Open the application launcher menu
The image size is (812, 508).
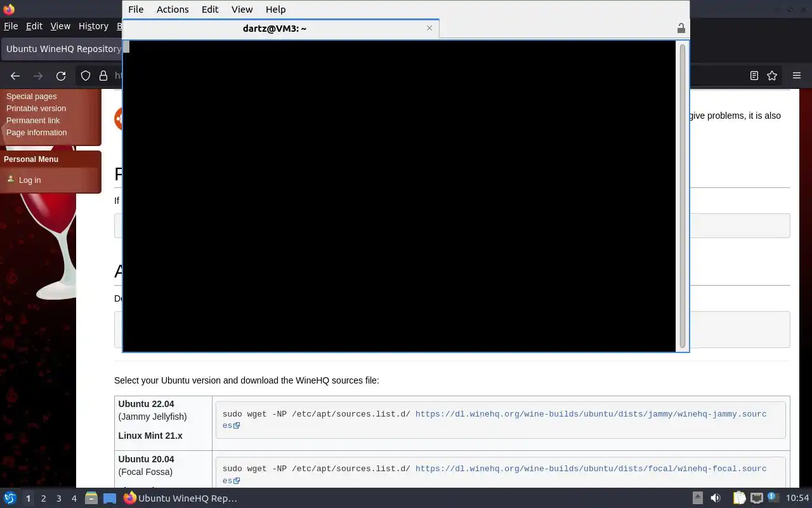point(10,498)
